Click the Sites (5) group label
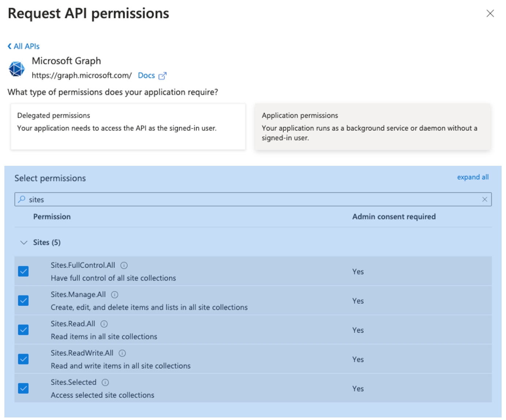Viewport: 506px width, 420px height. pyautogui.click(x=47, y=243)
